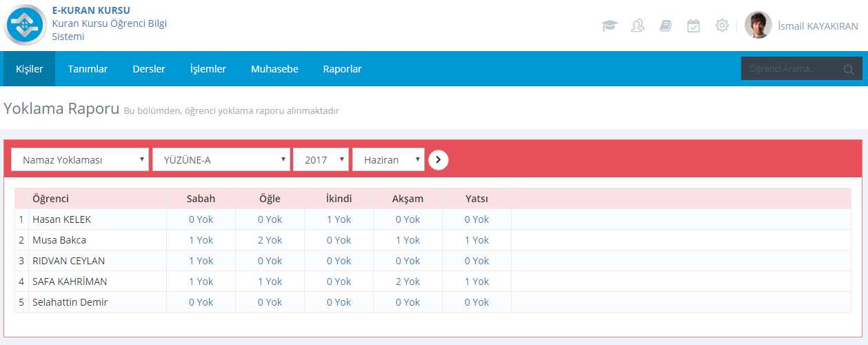868x345 pixels.
Task: Click the book icon in header
Action: point(665,26)
